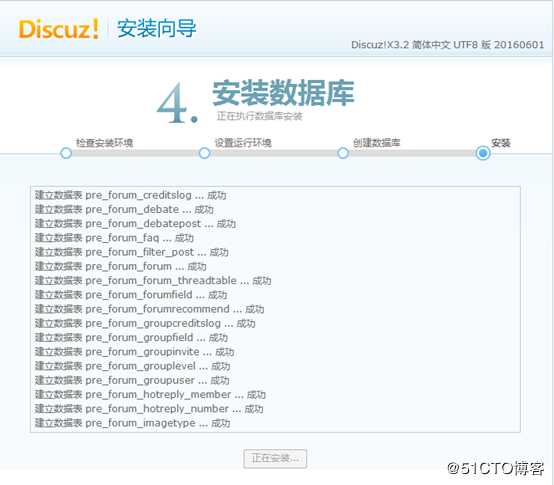Click log line pre_forum_forumrecommend
Image resolution: width=554 pixels, height=485 pixels.
coord(149,309)
